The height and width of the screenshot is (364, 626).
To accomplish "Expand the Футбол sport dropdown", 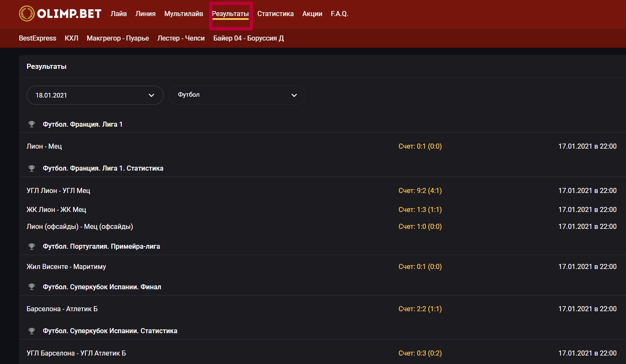I will 237,95.
